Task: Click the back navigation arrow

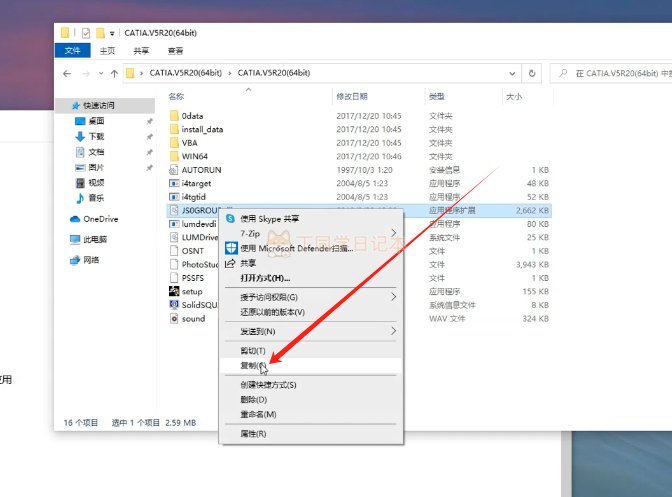Action: [x=67, y=74]
